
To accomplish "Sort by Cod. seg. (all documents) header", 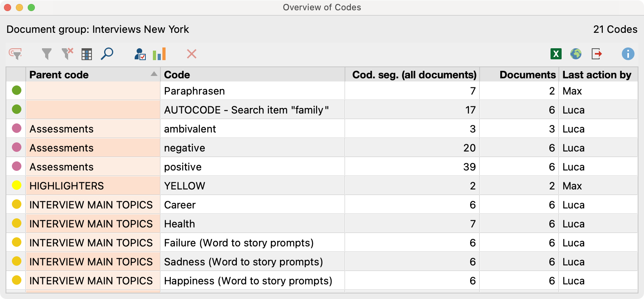I will (x=414, y=75).
